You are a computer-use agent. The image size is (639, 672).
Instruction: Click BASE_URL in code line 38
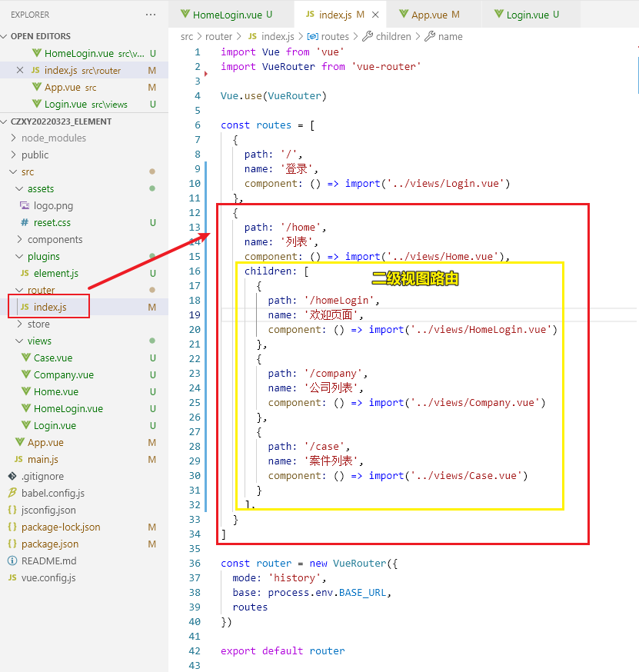coord(362,592)
